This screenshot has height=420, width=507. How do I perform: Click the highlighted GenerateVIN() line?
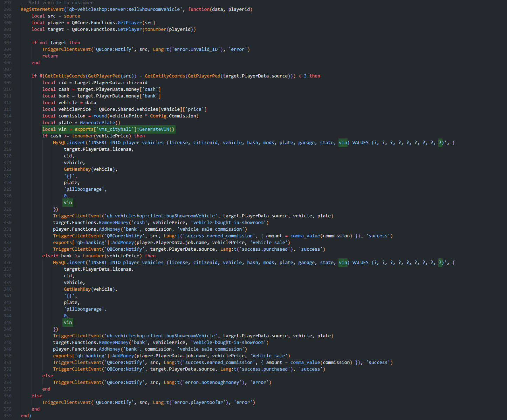108,129
